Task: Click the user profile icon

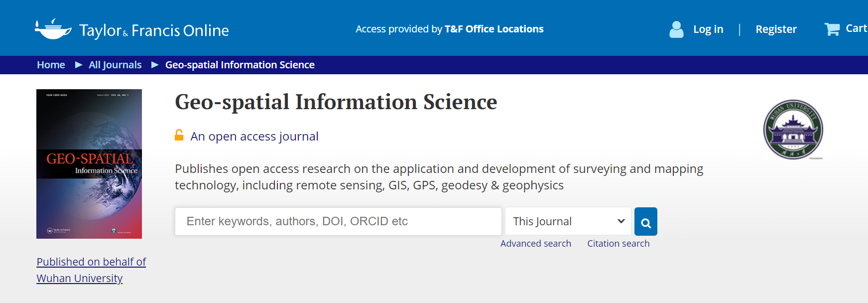Action: click(x=676, y=29)
